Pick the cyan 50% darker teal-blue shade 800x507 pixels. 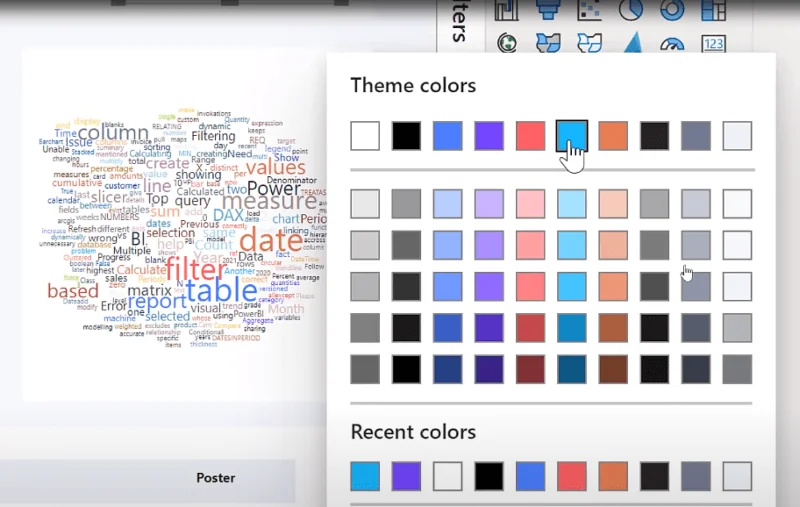pyautogui.click(x=571, y=369)
